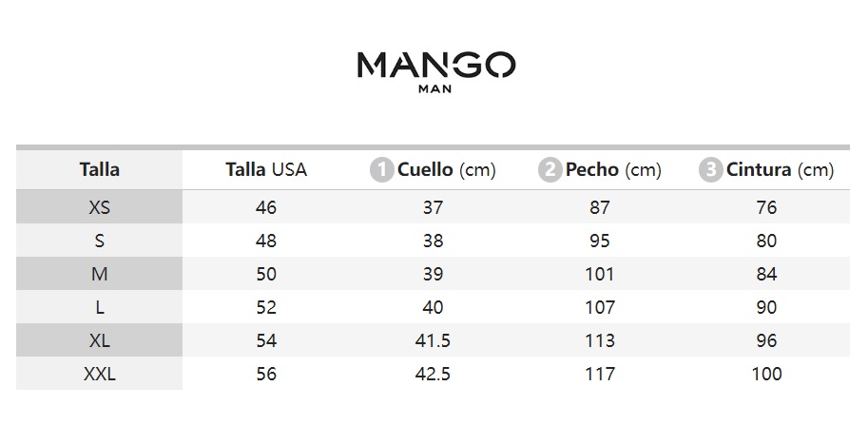Click the chest value 87 for XS
This screenshot has width=868, height=425.
coord(600,207)
